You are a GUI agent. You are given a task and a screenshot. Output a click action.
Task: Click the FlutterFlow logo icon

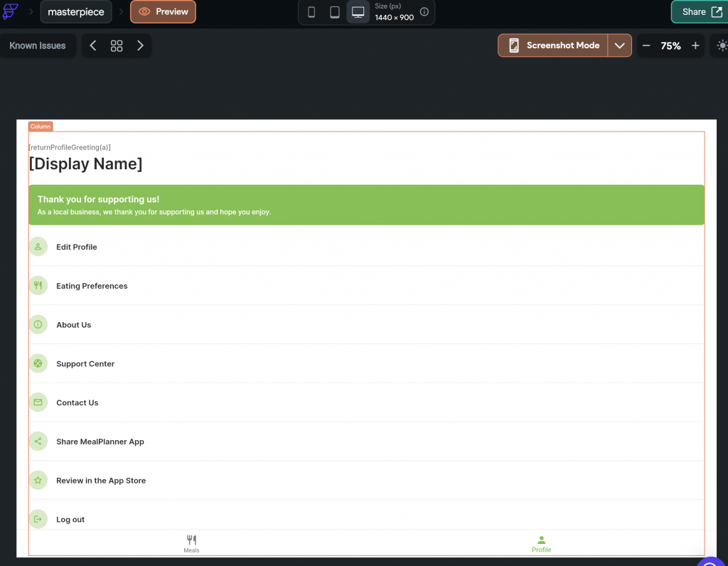[10, 11]
